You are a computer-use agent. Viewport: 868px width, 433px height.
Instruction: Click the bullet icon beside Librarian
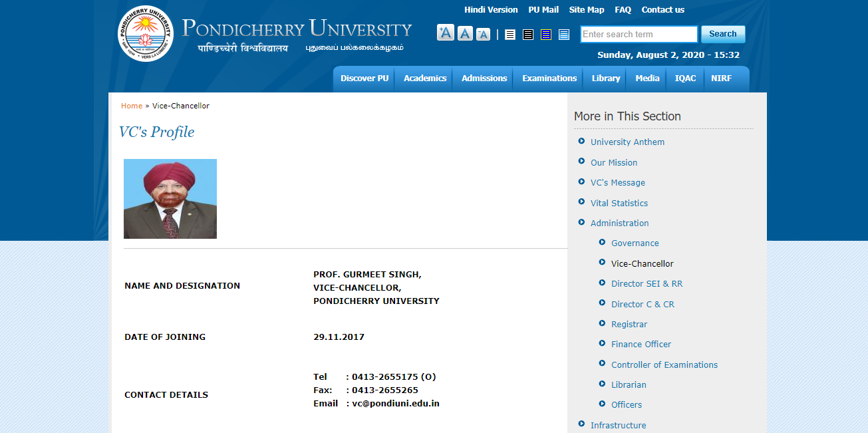(603, 384)
